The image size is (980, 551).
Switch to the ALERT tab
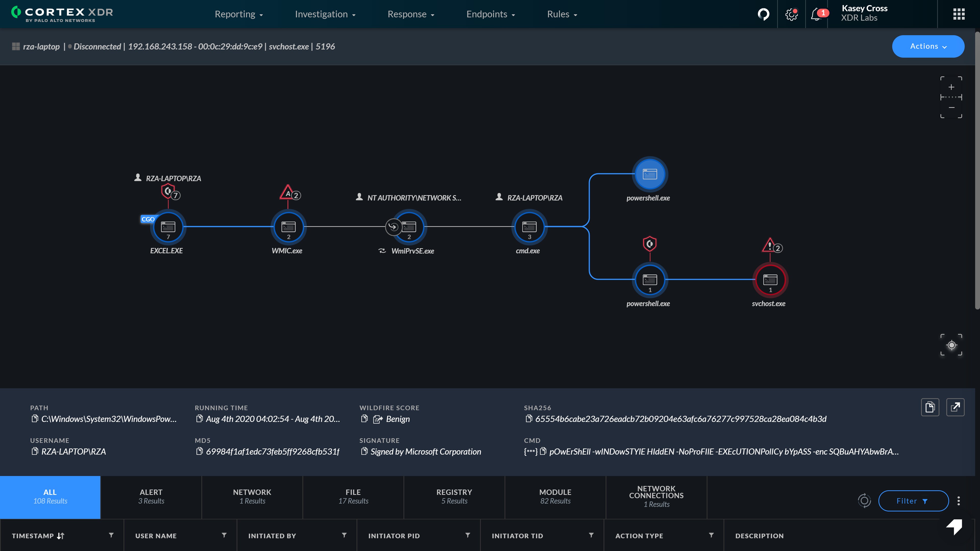(151, 496)
